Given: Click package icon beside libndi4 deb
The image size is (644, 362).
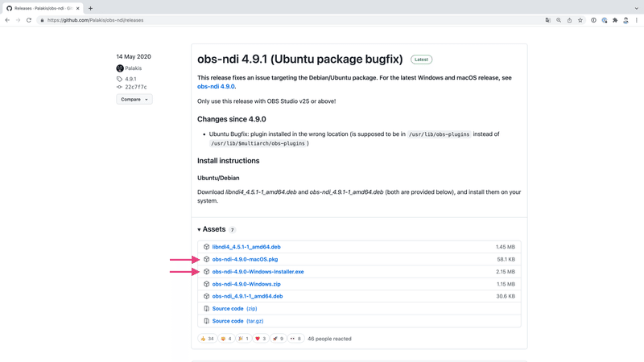Looking at the screenshot, I should [207, 247].
